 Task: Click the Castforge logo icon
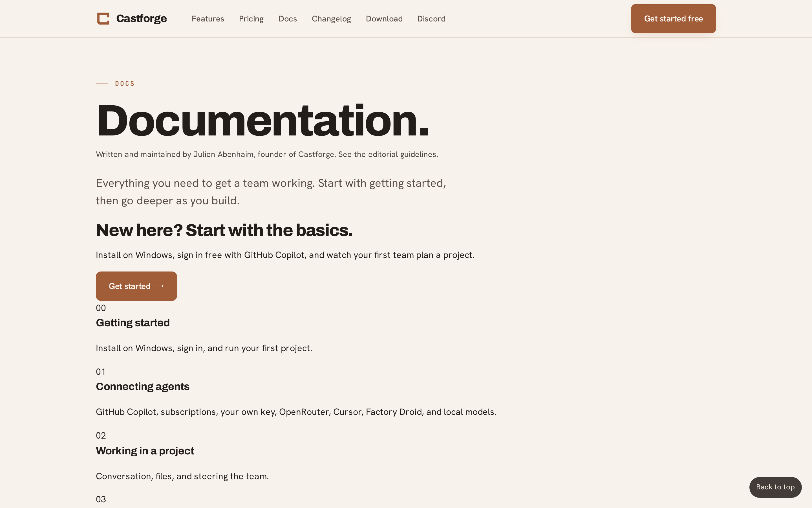click(x=103, y=18)
